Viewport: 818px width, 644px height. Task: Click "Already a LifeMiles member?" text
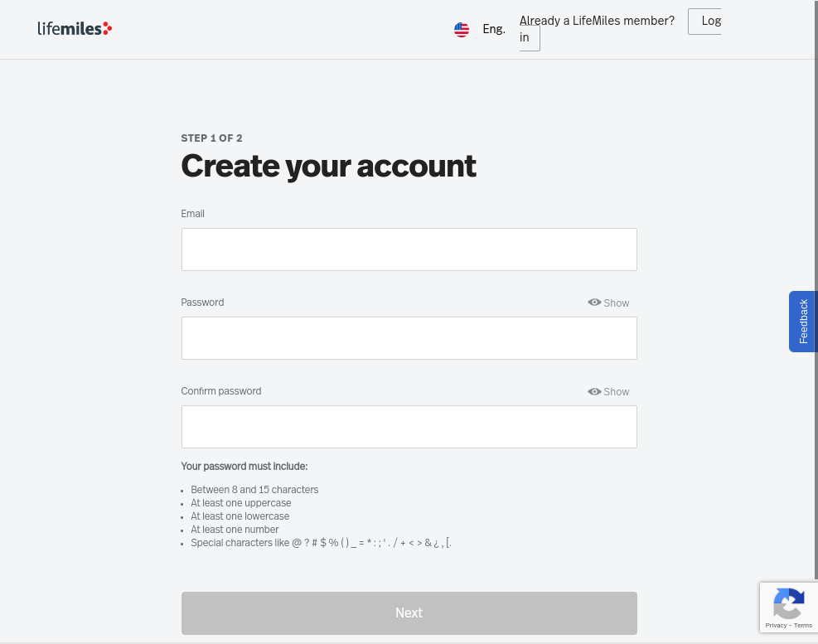coord(597,21)
